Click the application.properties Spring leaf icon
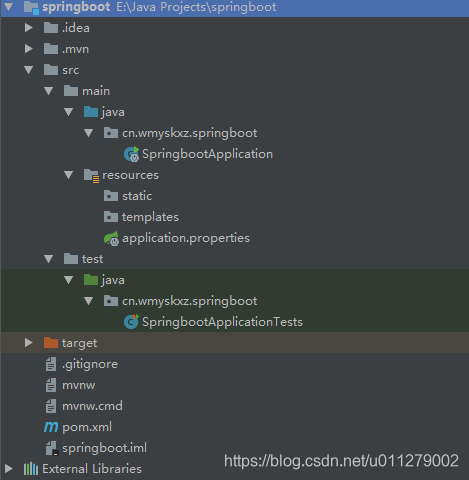This screenshot has height=480, width=469. point(111,238)
